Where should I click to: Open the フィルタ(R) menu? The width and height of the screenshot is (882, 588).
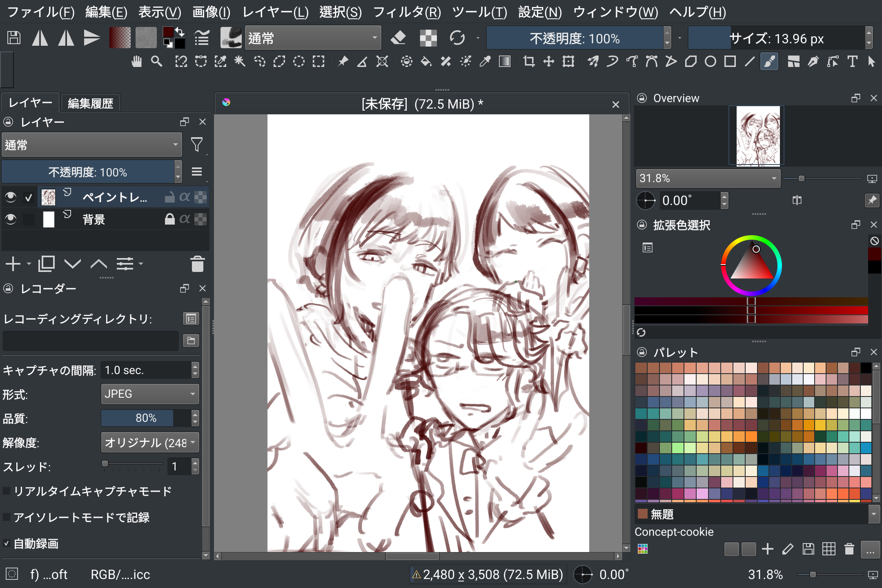(407, 12)
